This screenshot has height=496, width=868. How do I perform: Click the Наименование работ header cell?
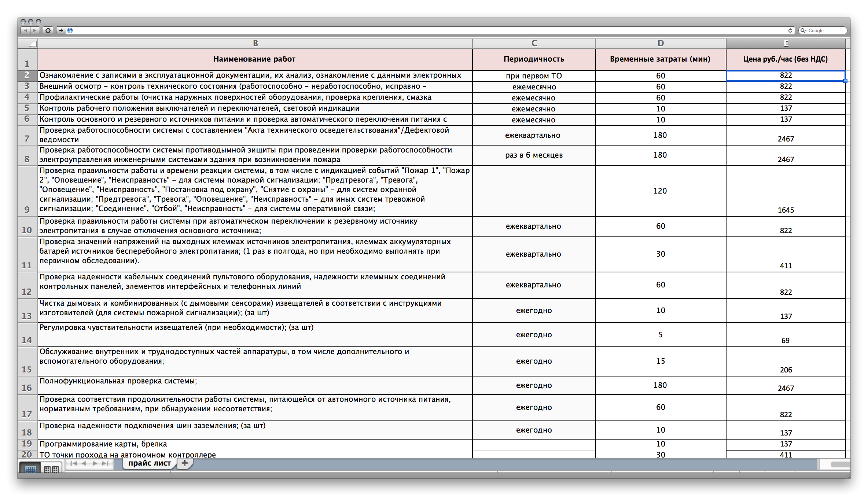click(x=255, y=59)
